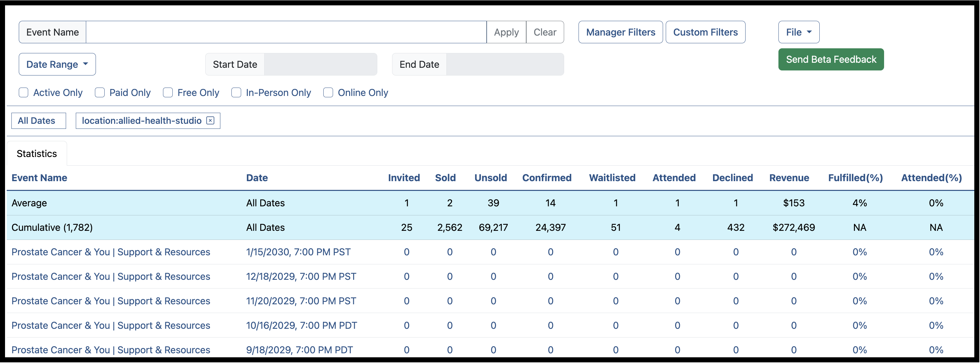Sort by the Attended(%) column header

tap(931, 178)
